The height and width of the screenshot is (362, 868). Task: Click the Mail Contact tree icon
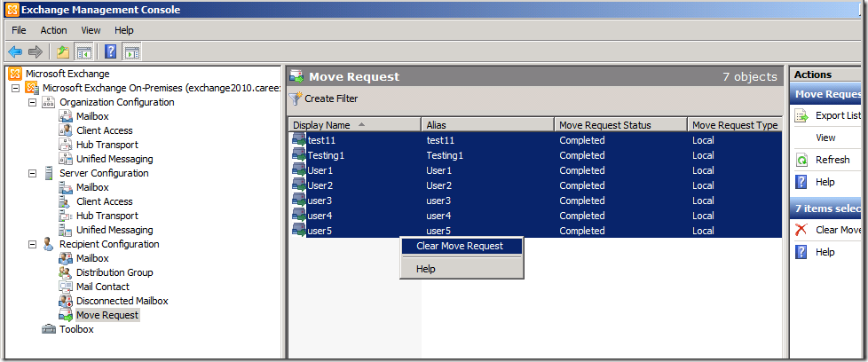(x=66, y=287)
